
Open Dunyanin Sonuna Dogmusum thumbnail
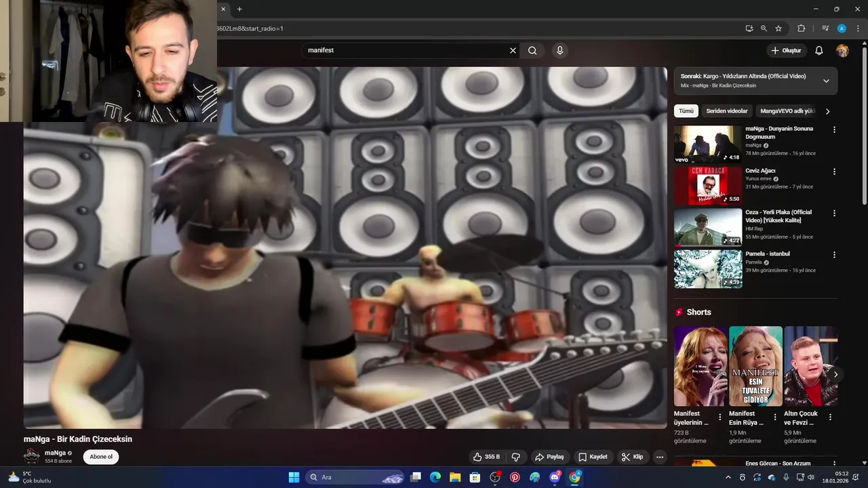[x=708, y=144]
